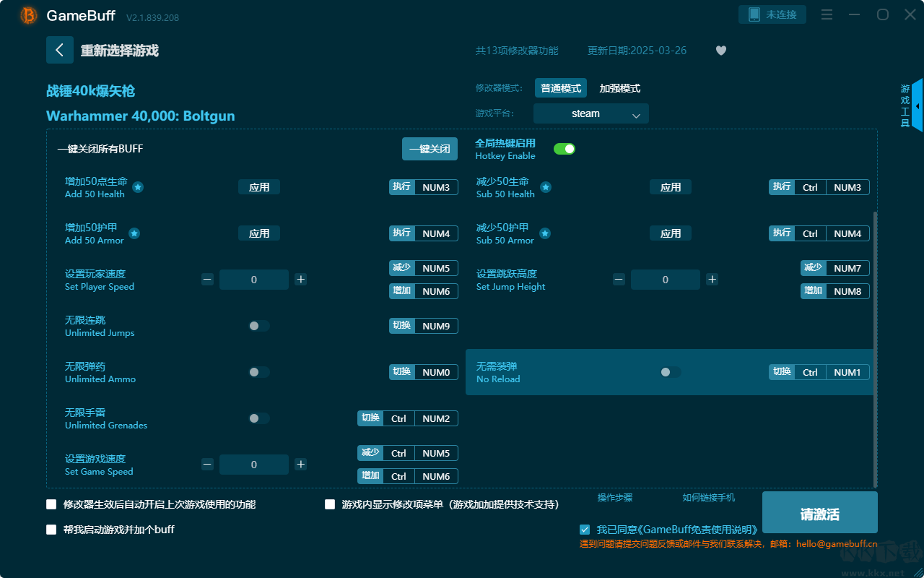This screenshot has width=924, height=578.
Task: Click NUM9 hotkey for Unlimited Jumps
Action: 424,326
